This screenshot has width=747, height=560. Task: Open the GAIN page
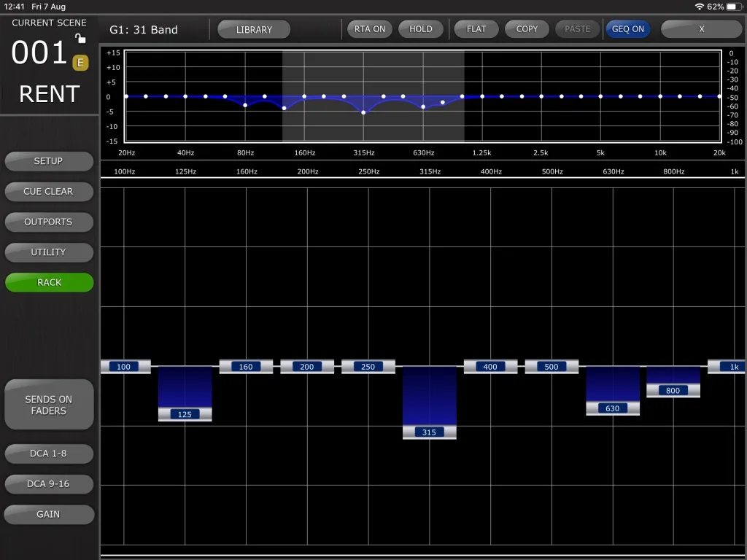[x=49, y=515]
